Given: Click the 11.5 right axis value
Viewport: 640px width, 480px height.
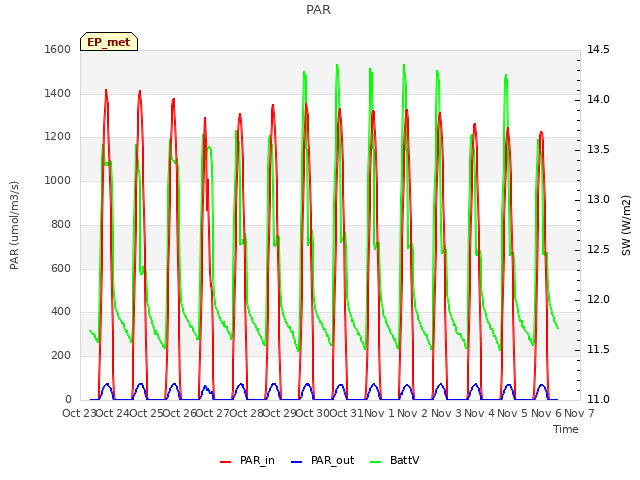Looking at the screenshot, I should pyautogui.click(x=598, y=349).
